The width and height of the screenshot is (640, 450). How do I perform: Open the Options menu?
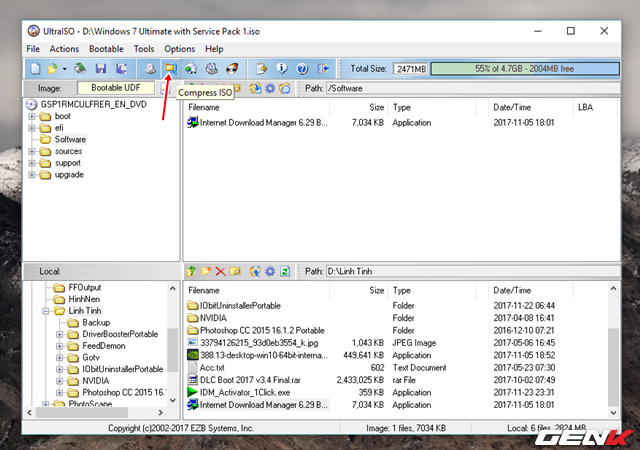(179, 49)
